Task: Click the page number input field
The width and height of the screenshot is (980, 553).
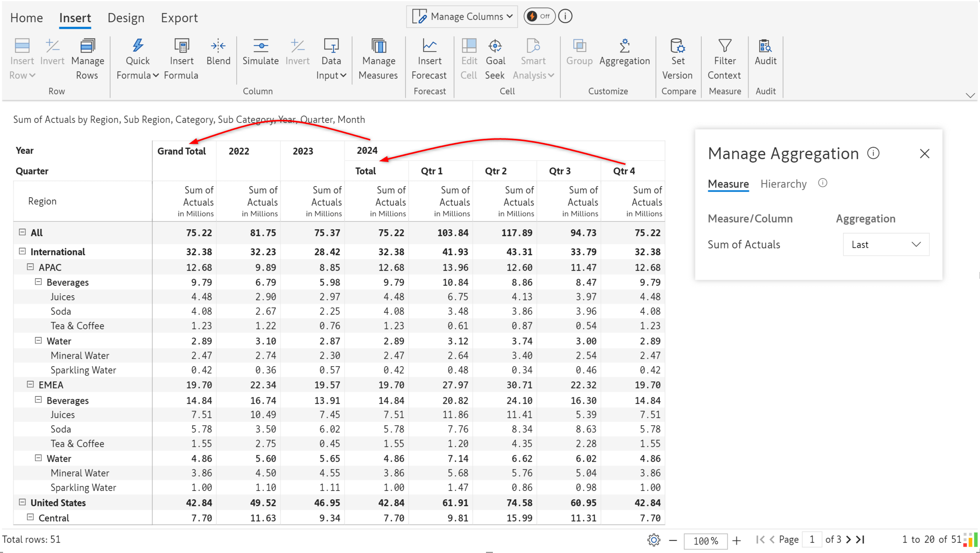Action: point(812,539)
